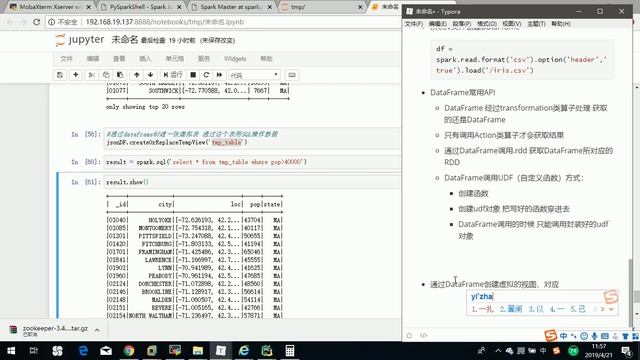The height and width of the screenshot is (360, 640).
Task: Toggle Typora source code mode icon
Action: click(424, 336)
